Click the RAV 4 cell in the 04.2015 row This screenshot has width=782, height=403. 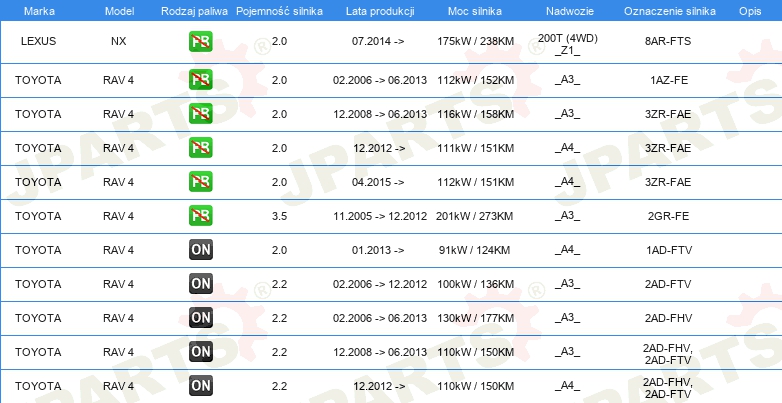(x=119, y=182)
